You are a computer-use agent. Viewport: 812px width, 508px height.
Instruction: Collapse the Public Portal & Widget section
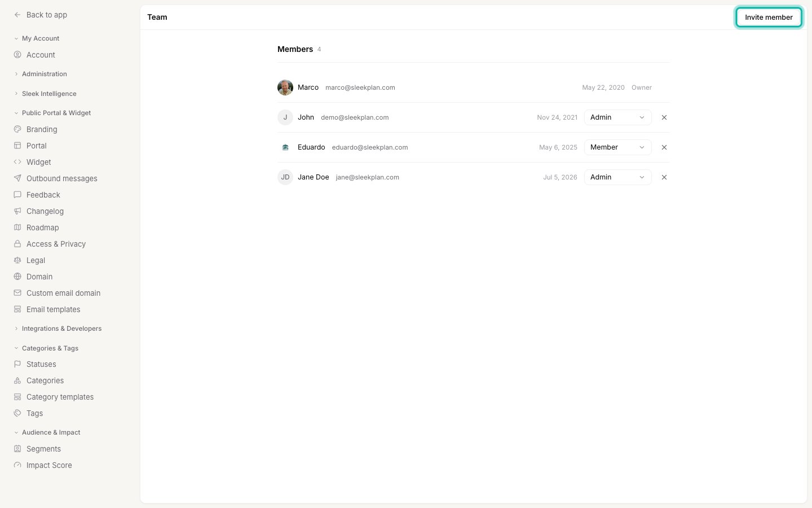click(x=52, y=113)
